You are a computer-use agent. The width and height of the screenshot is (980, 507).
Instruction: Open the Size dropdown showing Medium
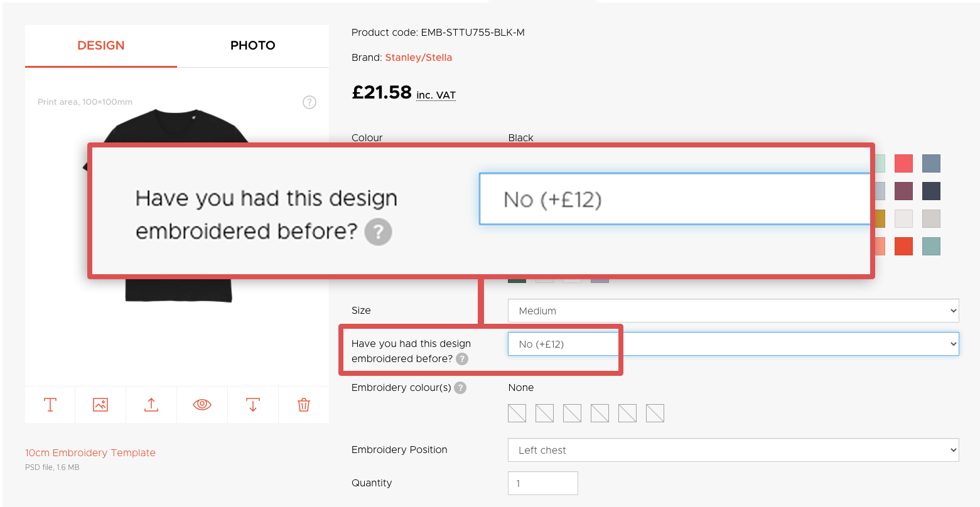click(x=733, y=311)
